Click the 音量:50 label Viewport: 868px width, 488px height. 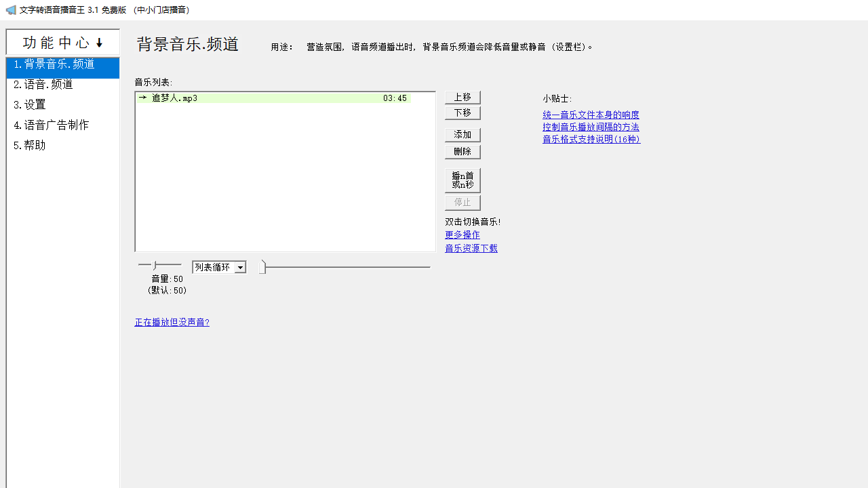[167, 279]
